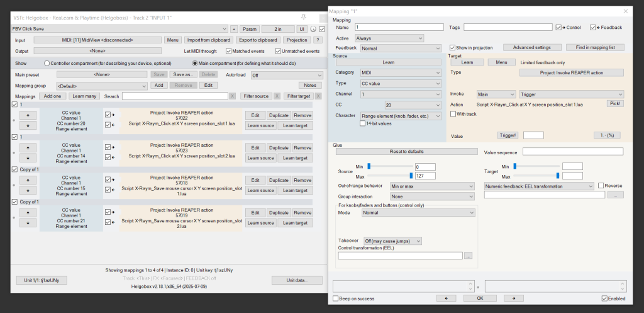The image size is (644, 313).
Task: Disable control for the CC number 20 mapping
Action: click(x=108, y=115)
